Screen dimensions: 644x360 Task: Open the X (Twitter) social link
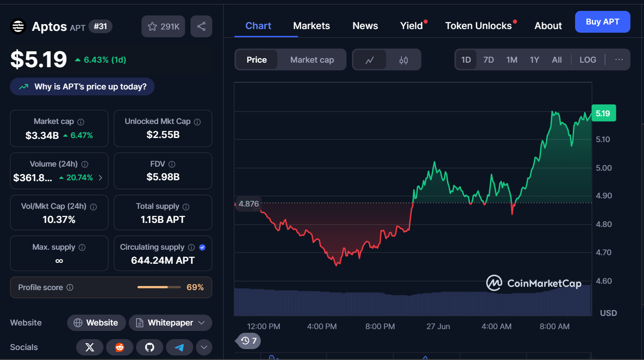[x=90, y=347]
